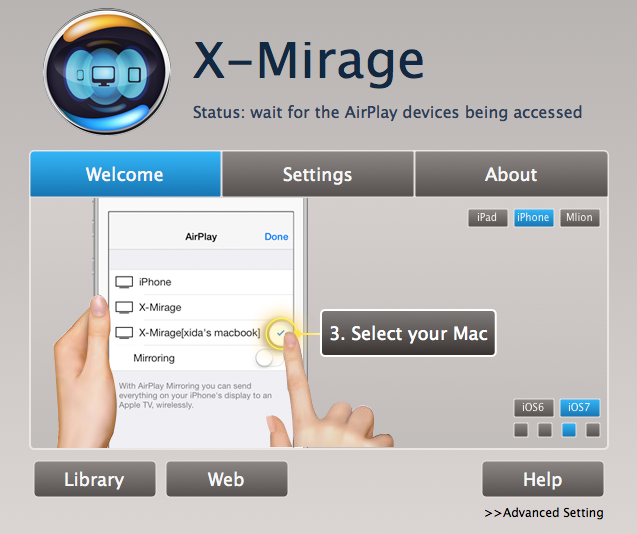Open the About tab
The width and height of the screenshot is (637, 534).
pyautogui.click(x=511, y=174)
